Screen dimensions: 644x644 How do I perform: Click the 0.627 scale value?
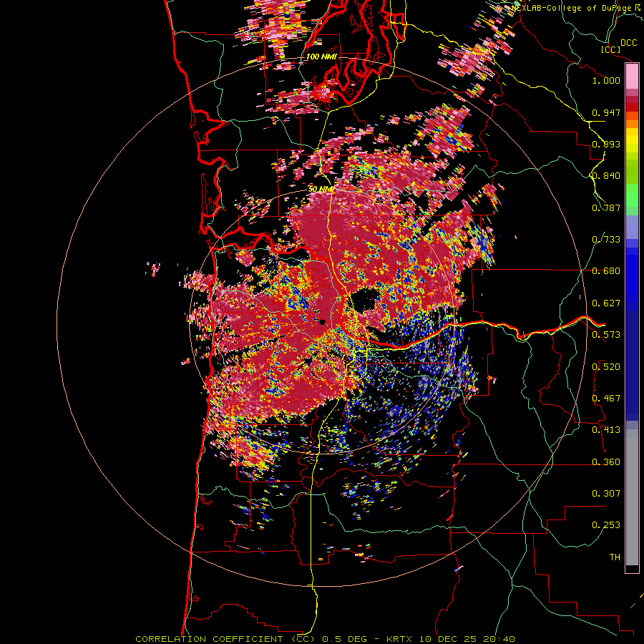606,303
